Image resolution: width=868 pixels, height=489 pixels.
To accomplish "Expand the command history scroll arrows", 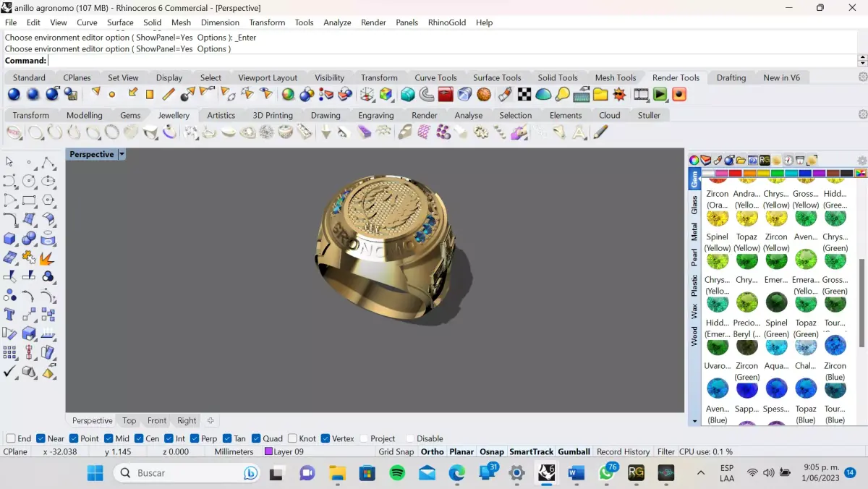I will pos(862,61).
